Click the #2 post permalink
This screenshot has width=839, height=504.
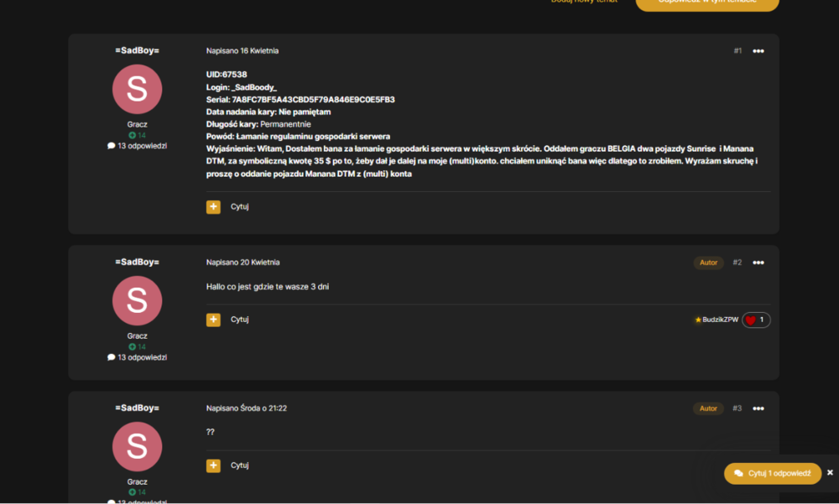737,262
